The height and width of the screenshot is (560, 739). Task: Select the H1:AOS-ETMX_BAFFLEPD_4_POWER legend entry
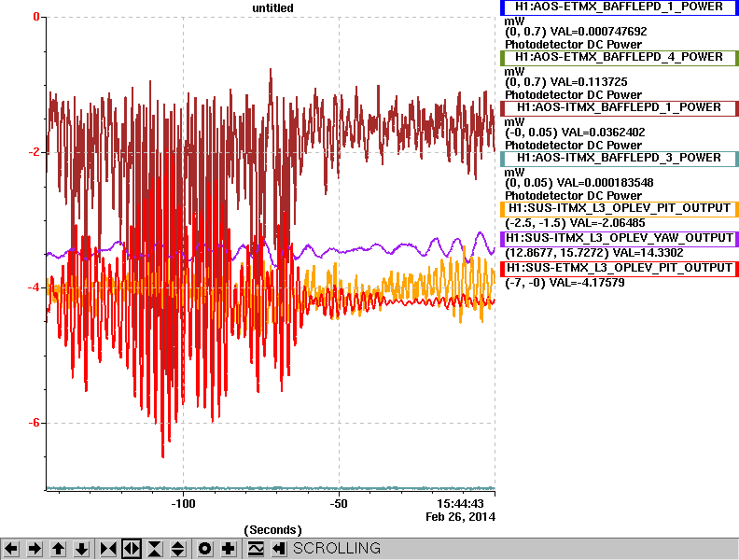(619, 58)
